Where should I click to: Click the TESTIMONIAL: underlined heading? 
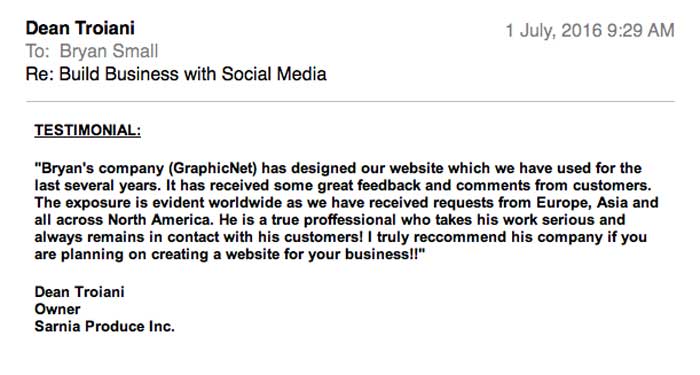pyautogui.click(x=88, y=130)
